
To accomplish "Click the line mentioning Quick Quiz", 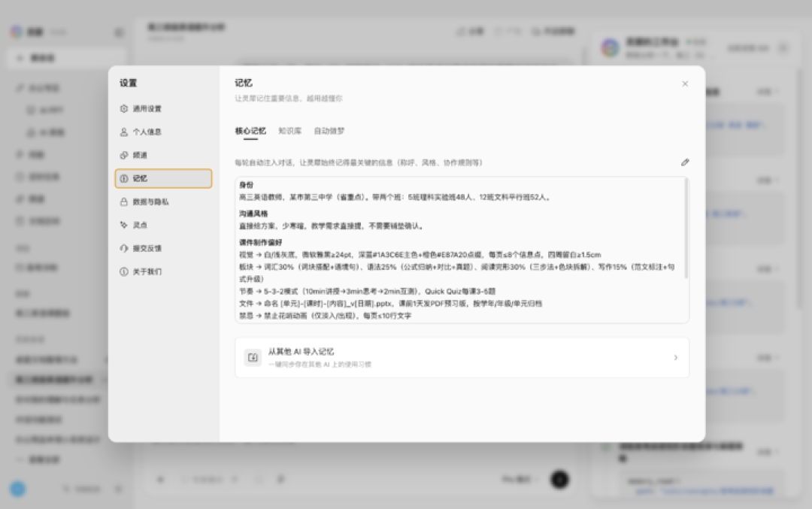I will click(367, 292).
